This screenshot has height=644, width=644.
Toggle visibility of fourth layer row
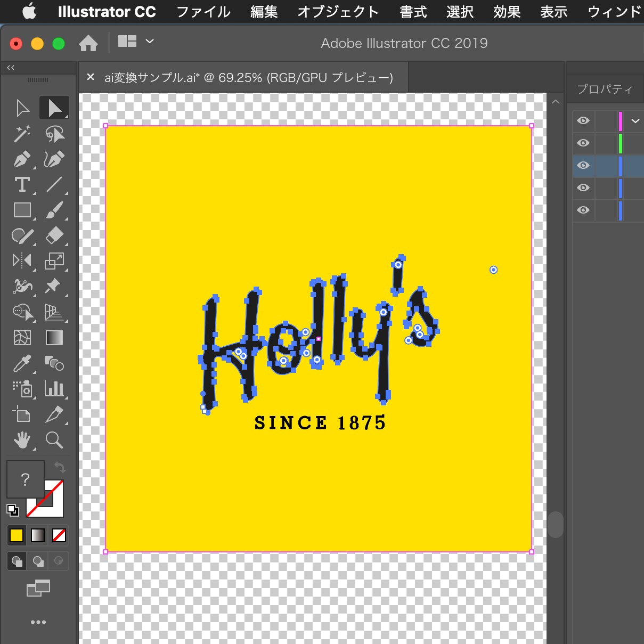click(583, 188)
